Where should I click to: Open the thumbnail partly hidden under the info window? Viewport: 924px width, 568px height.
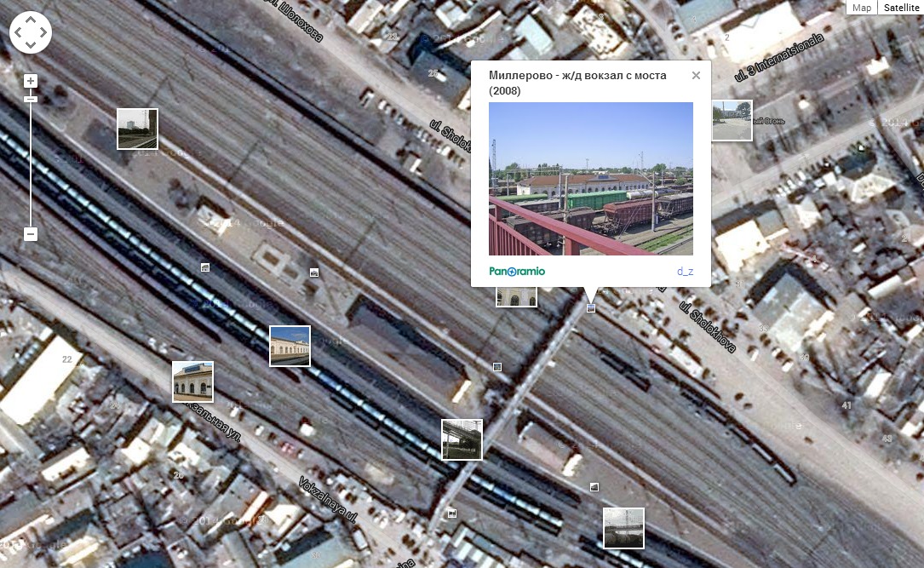coord(516,297)
